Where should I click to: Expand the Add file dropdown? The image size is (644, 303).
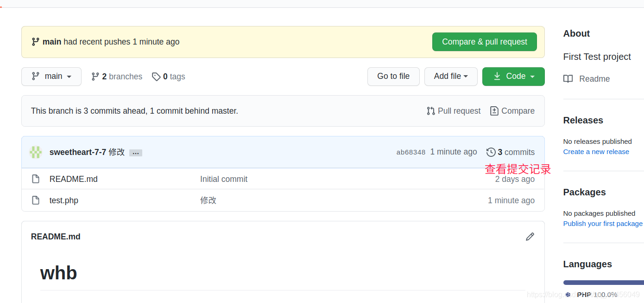[x=451, y=77]
